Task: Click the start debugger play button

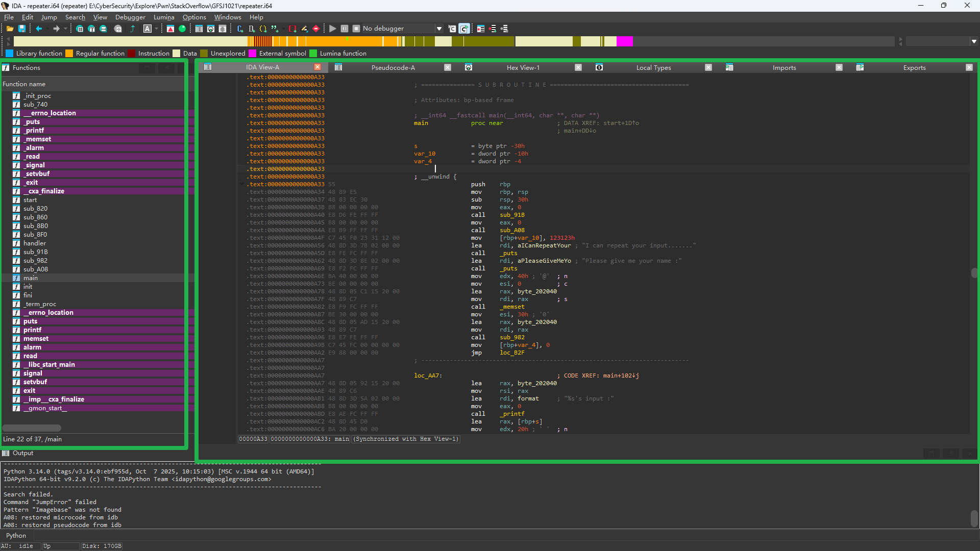Action: point(333,29)
